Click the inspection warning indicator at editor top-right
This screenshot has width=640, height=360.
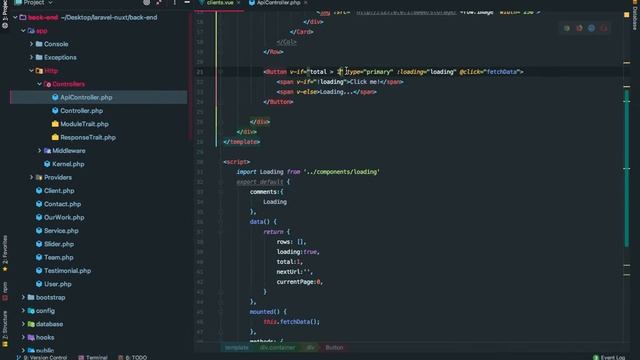627,15
